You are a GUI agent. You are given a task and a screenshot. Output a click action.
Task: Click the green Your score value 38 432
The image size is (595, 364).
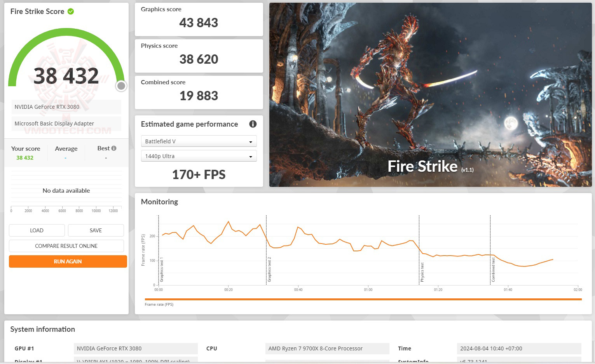[x=25, y=158]
